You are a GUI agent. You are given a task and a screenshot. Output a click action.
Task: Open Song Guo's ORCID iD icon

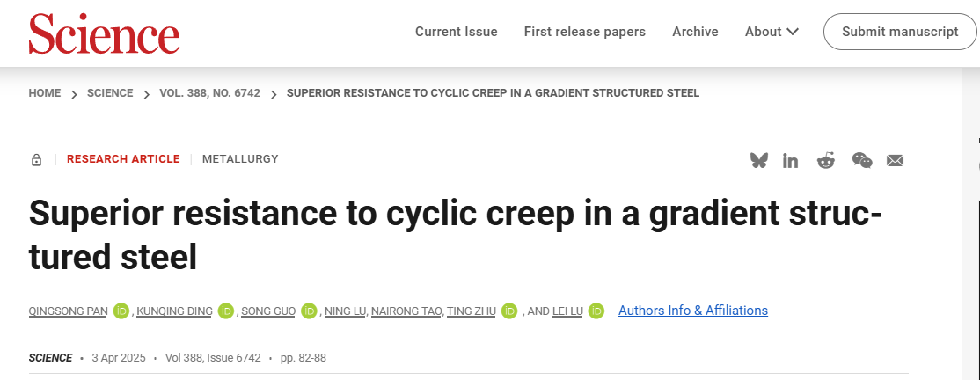(x=309, y=311)
